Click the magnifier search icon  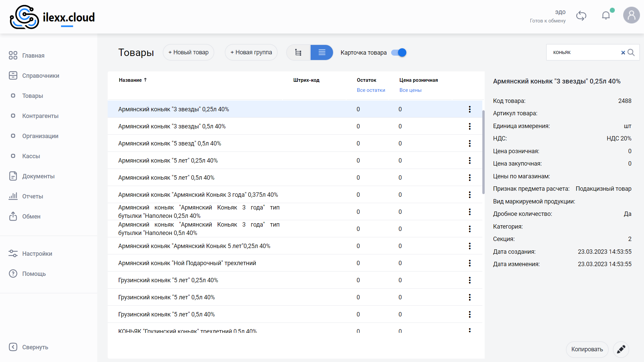tap(631, 53)
